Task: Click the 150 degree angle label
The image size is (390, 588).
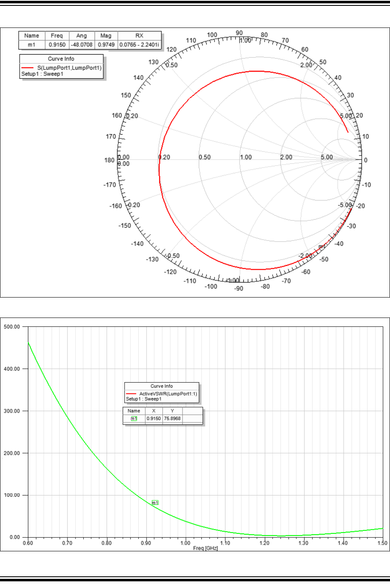Action: (x=126, y=95)
